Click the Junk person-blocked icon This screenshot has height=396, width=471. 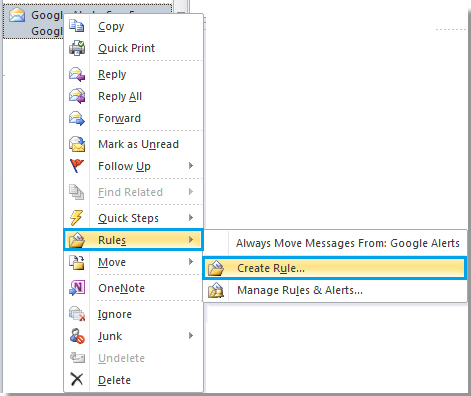[77, 336]
